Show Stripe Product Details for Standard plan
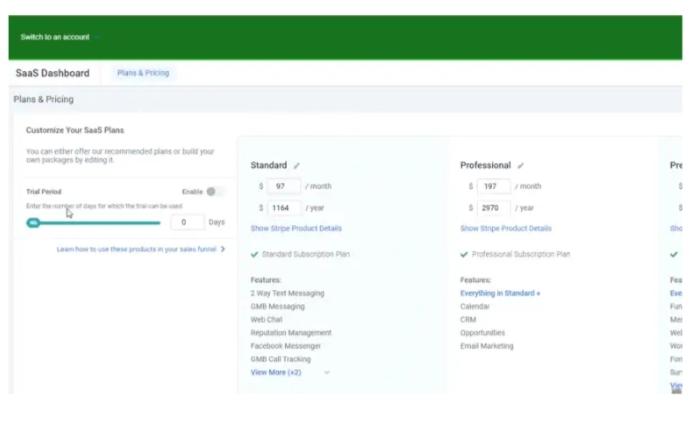 pos(296,229)
